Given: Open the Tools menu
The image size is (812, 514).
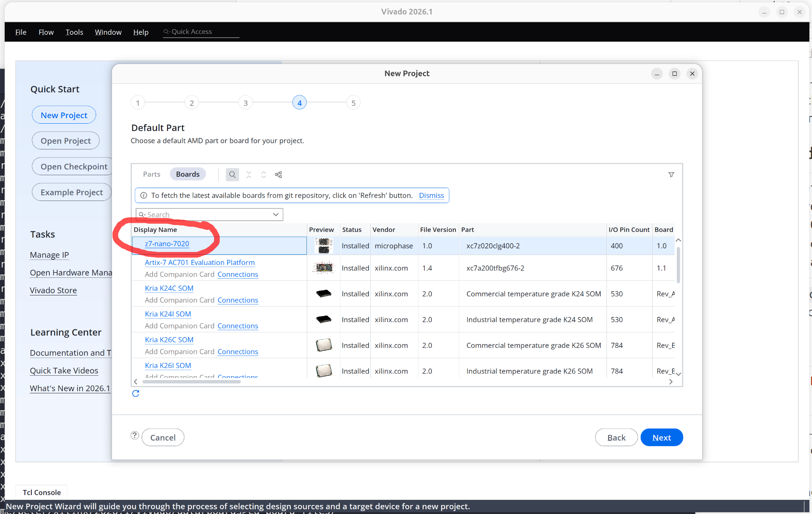Looking at the screenshot, I should tap(75, 32).
